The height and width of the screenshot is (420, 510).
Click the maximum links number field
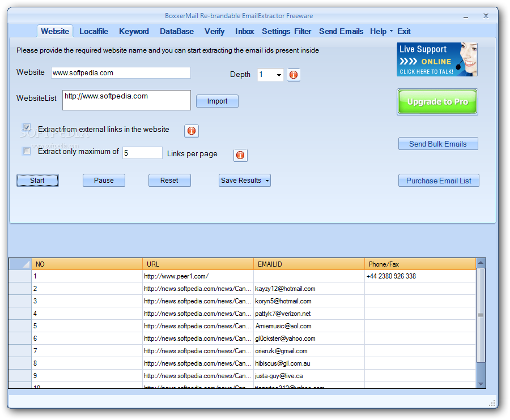[142, 153]
